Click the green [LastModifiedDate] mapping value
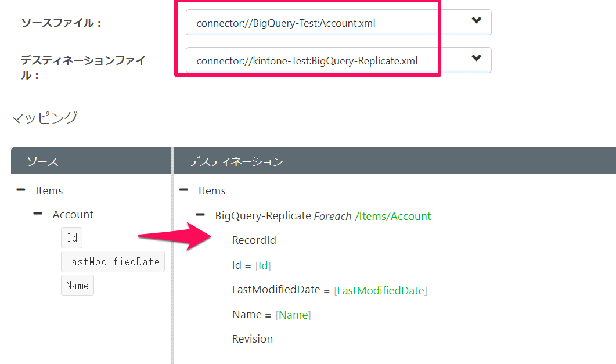Viewport: 616px width, 364px height. point(380,291)
